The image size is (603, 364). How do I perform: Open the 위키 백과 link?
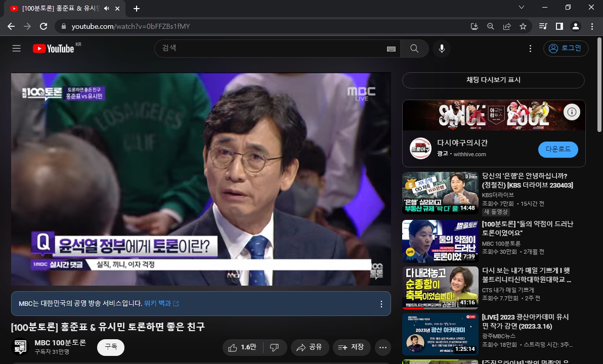[x=161, y=303]
